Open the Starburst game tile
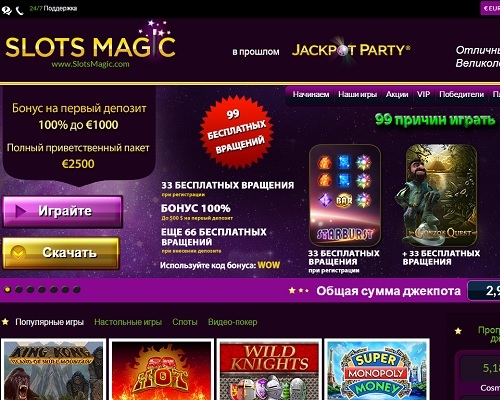Viewport: 500px width, 400px height. point(345,195)
